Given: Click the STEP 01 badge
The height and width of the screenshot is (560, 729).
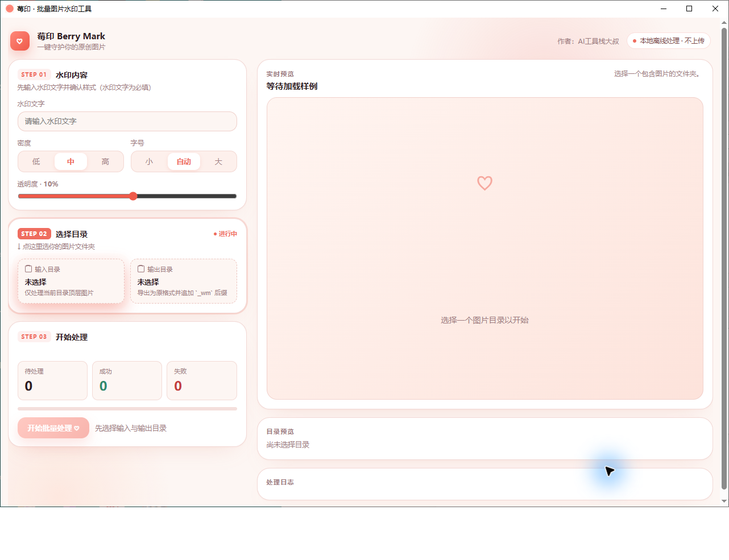Looking at the screenshot, I should [34, 74].
